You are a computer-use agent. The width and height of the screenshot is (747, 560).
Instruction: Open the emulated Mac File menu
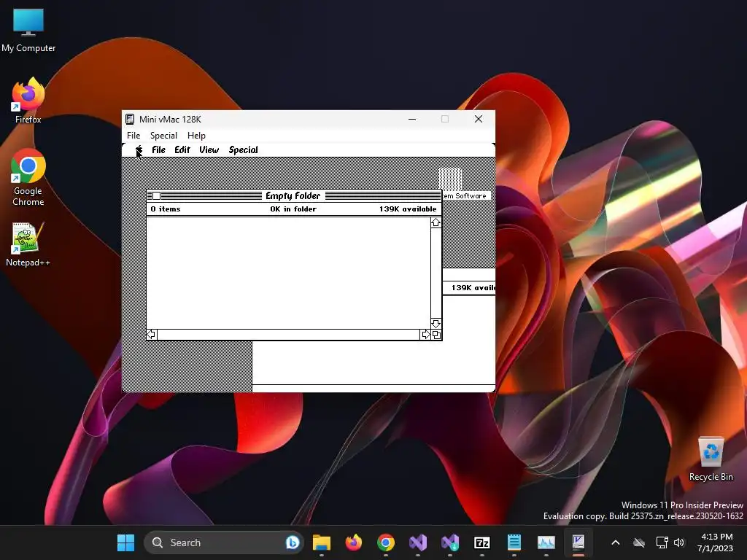[x=158, y=150]
